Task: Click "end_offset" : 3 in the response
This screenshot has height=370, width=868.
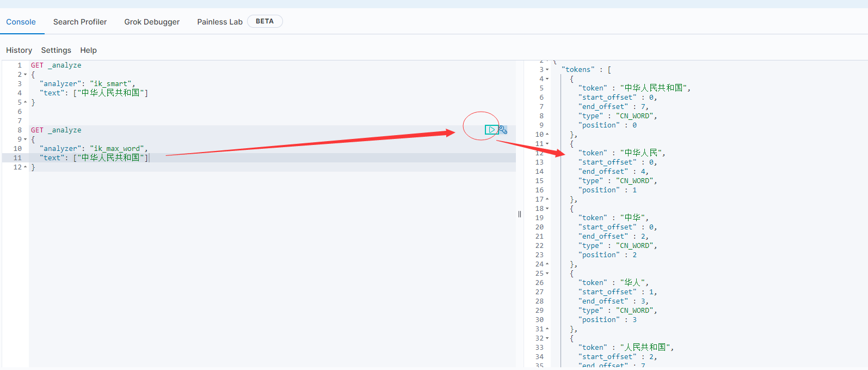Action: click(613, 301)
